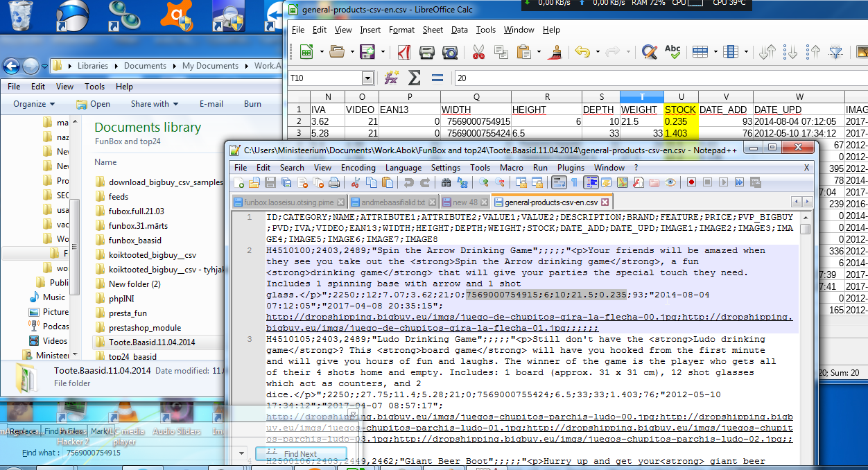Click Notepad++ Find binoculars icon

tap(446, 183)
